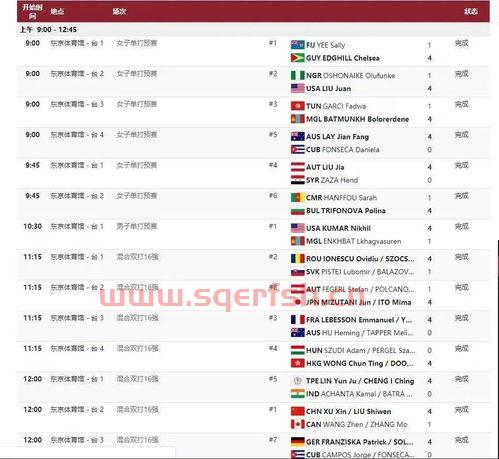Image resolution: width=499 pixels, height=459 pixels.
Task: Click the Guyana flag beside EDGHILL Chelsea
Action: (x=297, y=58)
